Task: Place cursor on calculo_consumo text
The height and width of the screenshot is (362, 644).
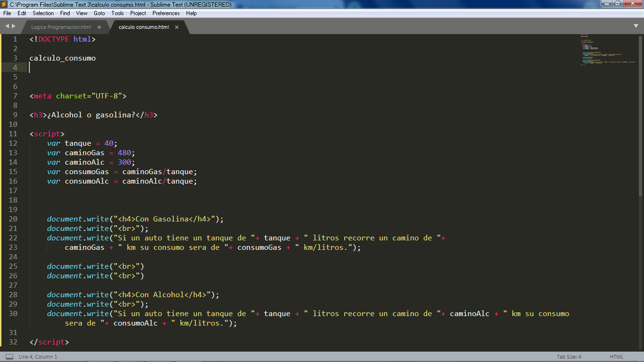Action: click(63, 58)
